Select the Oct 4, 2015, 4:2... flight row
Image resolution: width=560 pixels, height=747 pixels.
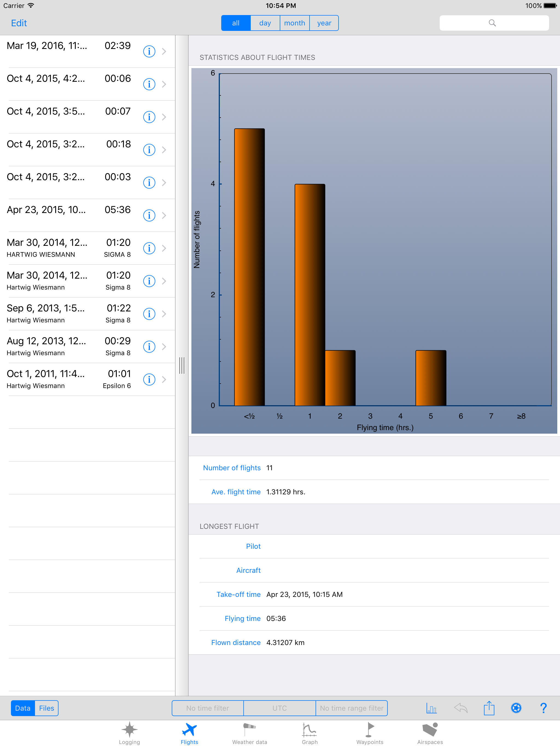[x=87, y=84]
